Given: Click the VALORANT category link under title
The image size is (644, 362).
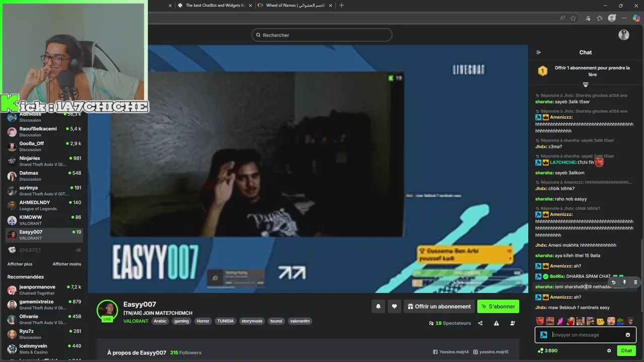Looking at the screenshot, I should pos(136,321).
